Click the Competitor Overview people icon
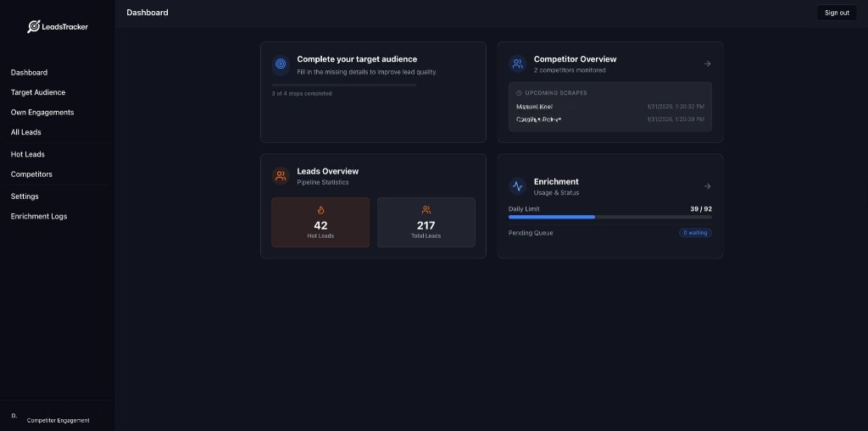The width and height of the screenshot is (868, 431). 517,64
